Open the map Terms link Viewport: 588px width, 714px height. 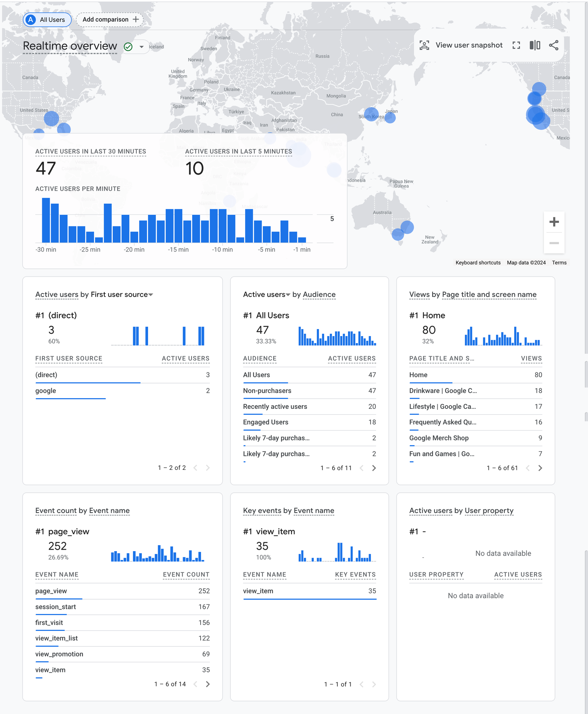tap(559, 263)
